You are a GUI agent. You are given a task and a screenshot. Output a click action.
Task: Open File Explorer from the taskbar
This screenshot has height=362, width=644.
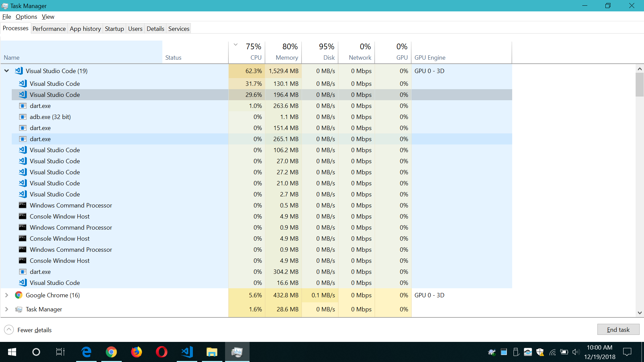(x=212, y=352)
